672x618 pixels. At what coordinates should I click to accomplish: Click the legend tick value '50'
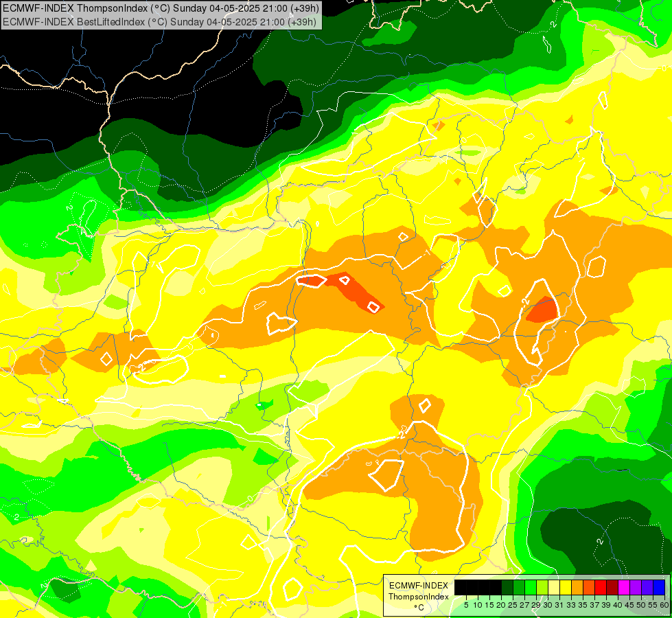(642, 605)
